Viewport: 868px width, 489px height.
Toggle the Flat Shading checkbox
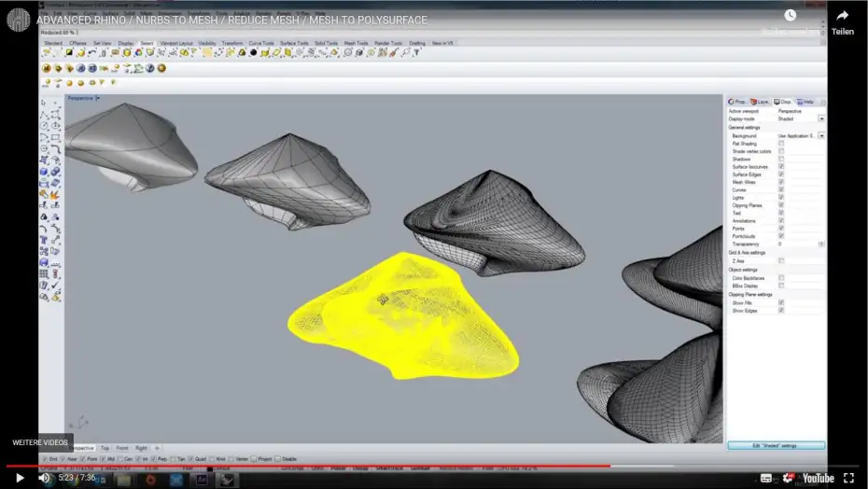781,144
